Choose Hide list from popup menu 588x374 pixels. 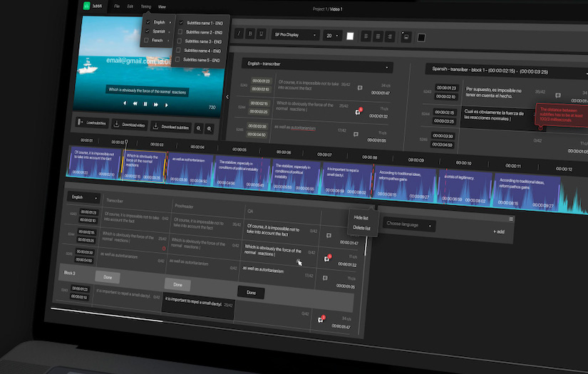point(361,218)
